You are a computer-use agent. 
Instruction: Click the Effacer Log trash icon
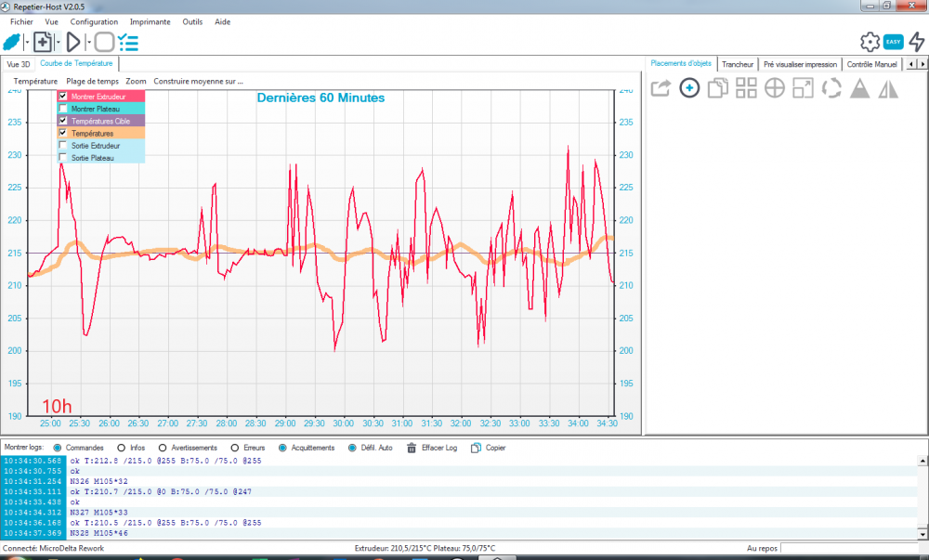pos(412,449)
